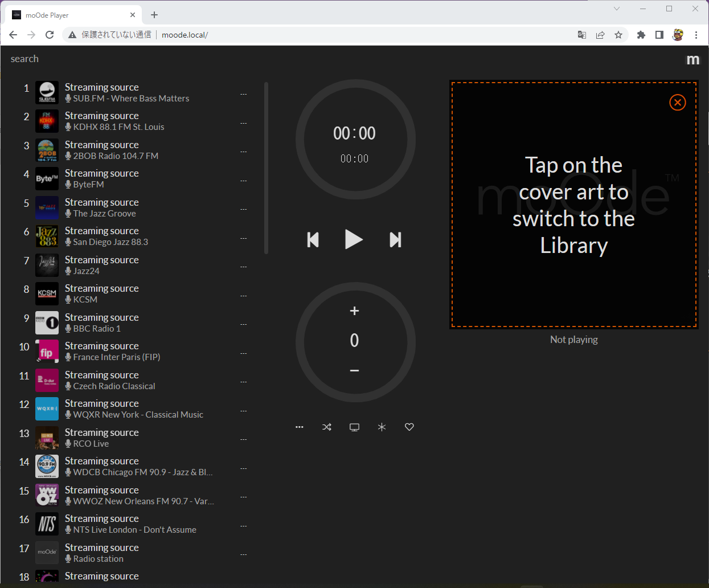
Task: Open the SUB.FM row options menu
Action: (x=244, y=94)
